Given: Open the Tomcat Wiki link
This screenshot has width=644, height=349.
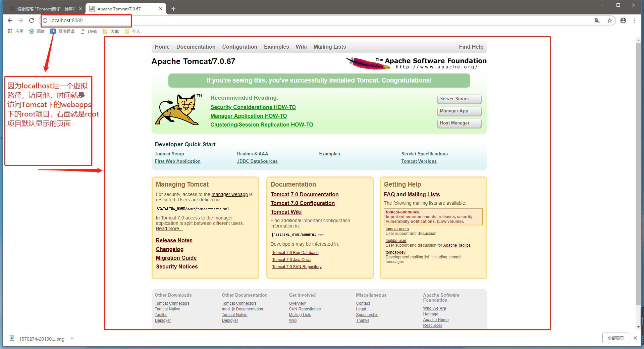Looking at the screenshot, I should click(286, 212).
